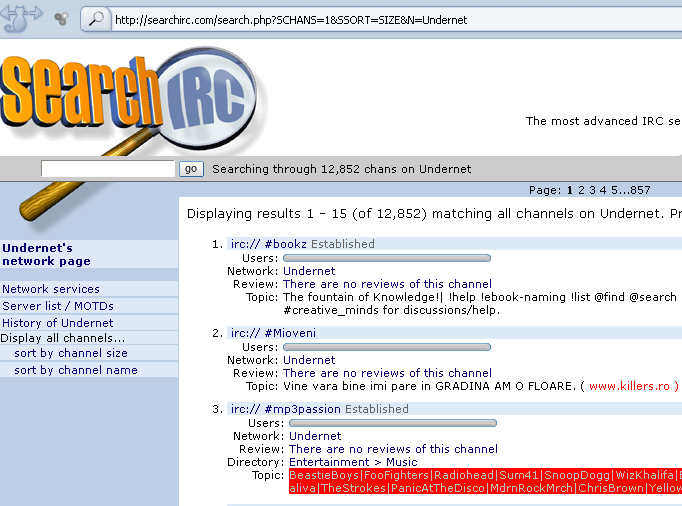
Task: Click the current page number 1
Action: 570,190
